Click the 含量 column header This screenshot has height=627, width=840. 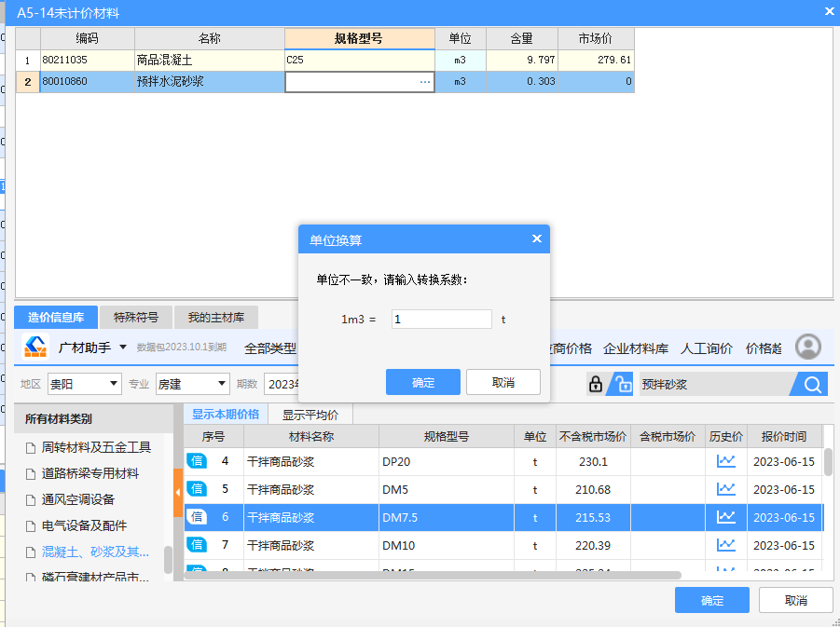(x=522, y=38)
